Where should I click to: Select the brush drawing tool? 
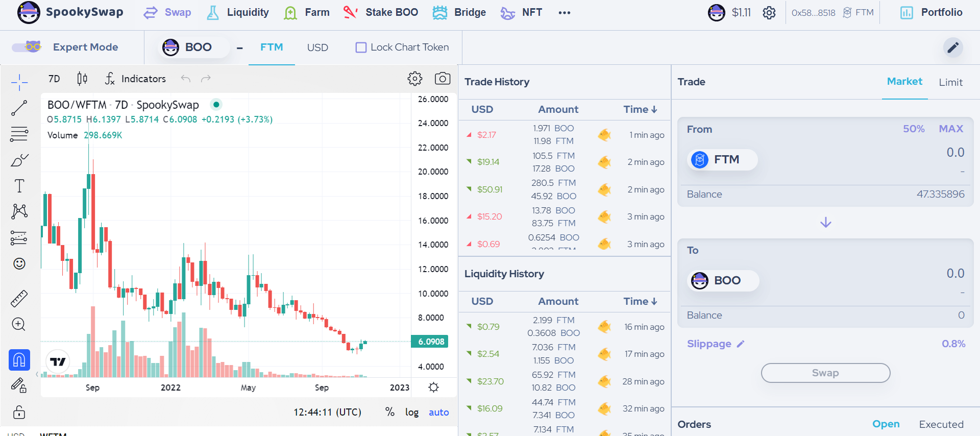(x=19, y=160)
